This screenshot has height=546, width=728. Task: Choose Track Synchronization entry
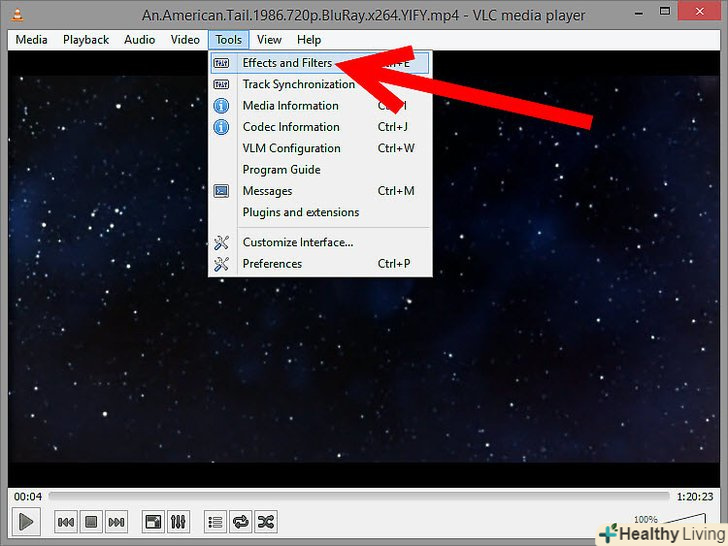[x=319, y=84]
